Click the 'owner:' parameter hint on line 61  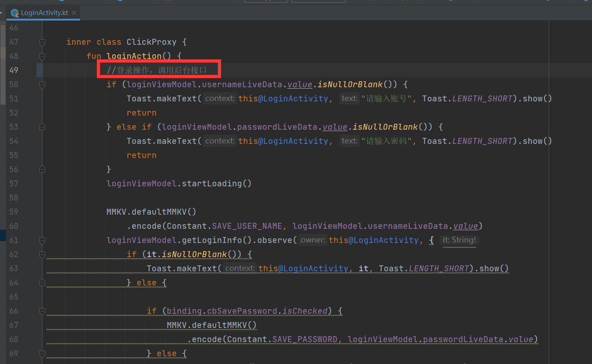(x=313, y=240)
